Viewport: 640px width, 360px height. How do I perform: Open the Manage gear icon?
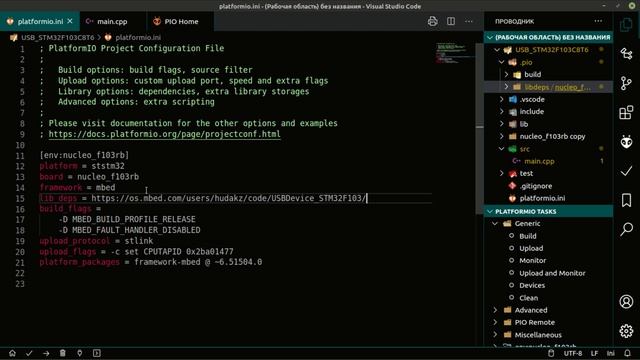point(626,331)
